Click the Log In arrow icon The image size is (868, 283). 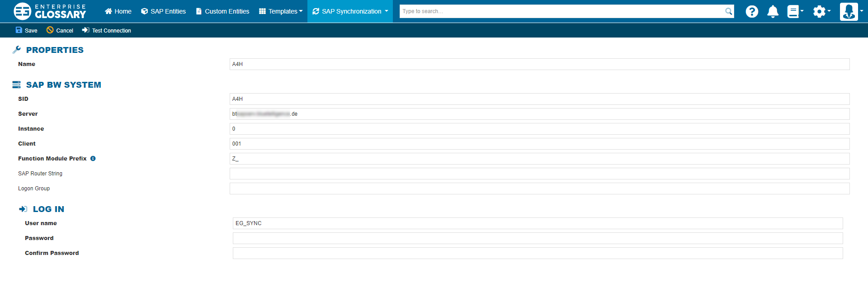pyautogui.click(x=23, y=209)
